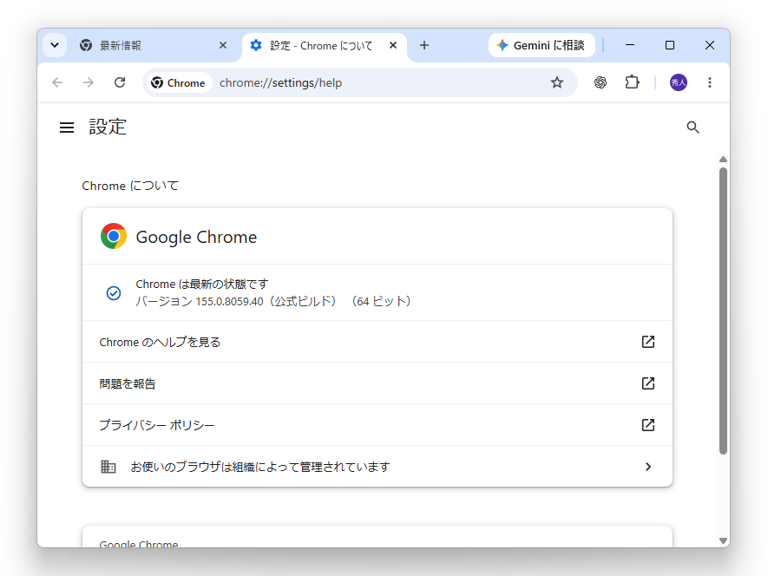Open the Extensions puzzle-piece menu
This screenshot has width=768, height=576.
632,82
